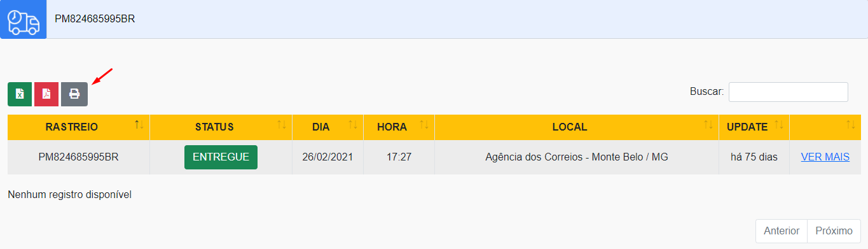Viewport: 868px width, 249px height.
Task: Sort by LOCAL column arrows
Action: tap(708, 125)
